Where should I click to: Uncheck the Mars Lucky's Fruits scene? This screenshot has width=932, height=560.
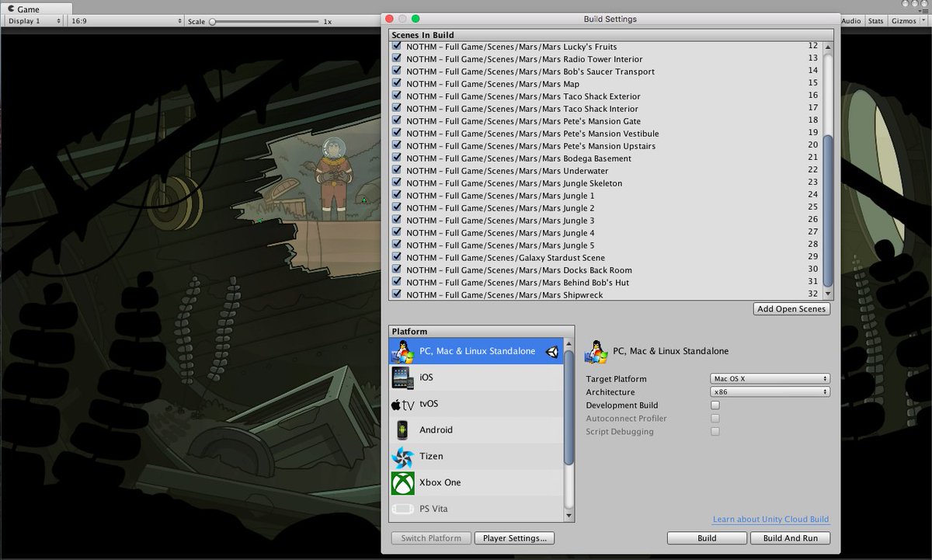[397, 47]
